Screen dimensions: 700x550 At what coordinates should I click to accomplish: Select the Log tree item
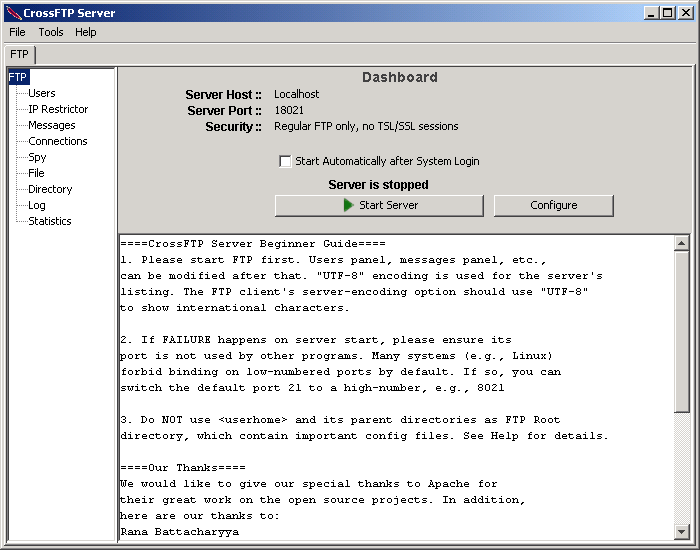37,205
